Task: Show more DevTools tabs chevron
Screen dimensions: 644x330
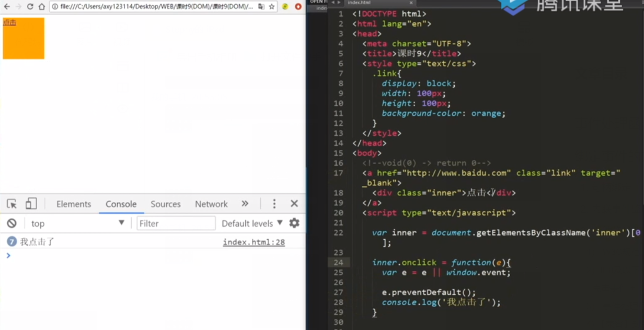Action: pos(245,204)
